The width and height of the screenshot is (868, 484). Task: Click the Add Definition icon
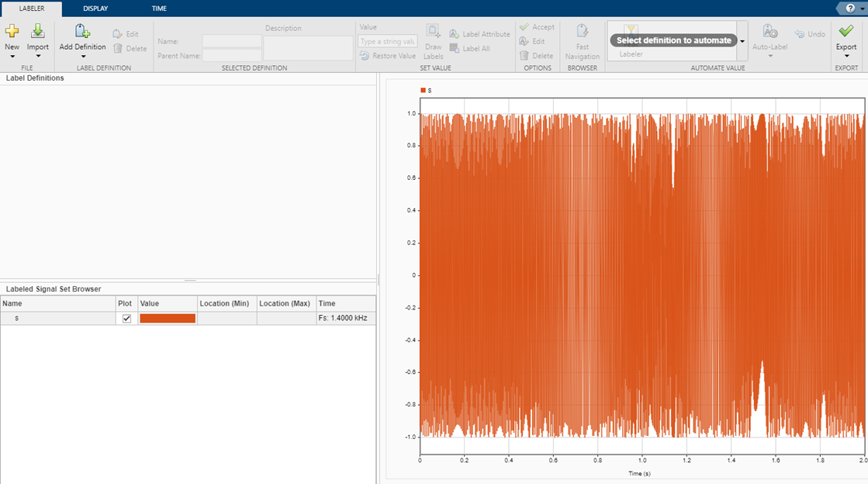point(82,32)
